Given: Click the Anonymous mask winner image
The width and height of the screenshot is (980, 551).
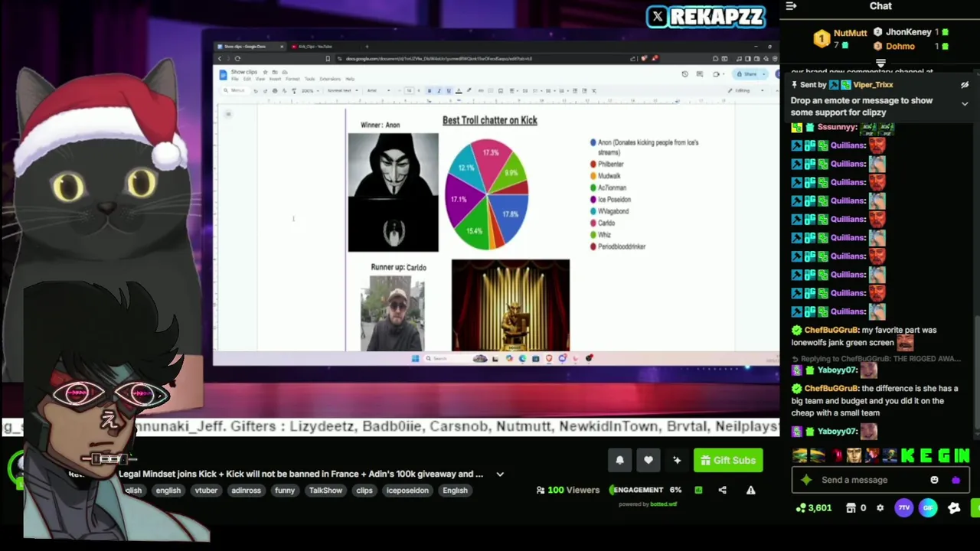Looking at the screenshot, I should (394, 192).
